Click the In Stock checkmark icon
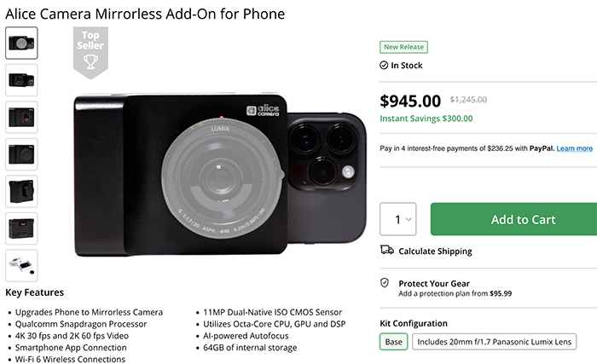 coord(384,66)
